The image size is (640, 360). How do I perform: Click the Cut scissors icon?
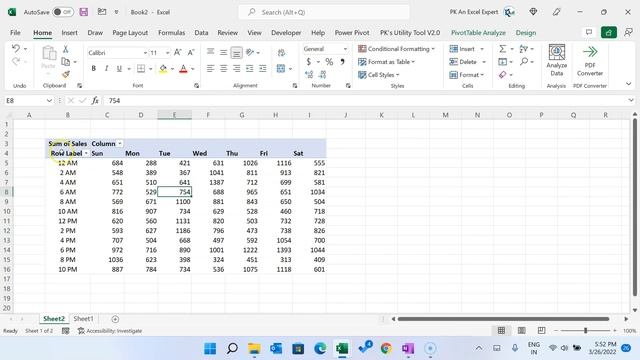click(x=65, y=49)
